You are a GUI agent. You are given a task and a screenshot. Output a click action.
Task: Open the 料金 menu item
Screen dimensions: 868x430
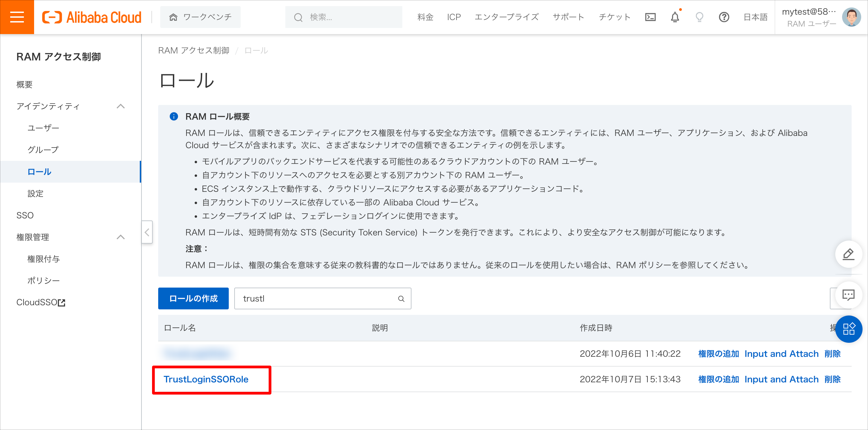click(x=425, y=17)
